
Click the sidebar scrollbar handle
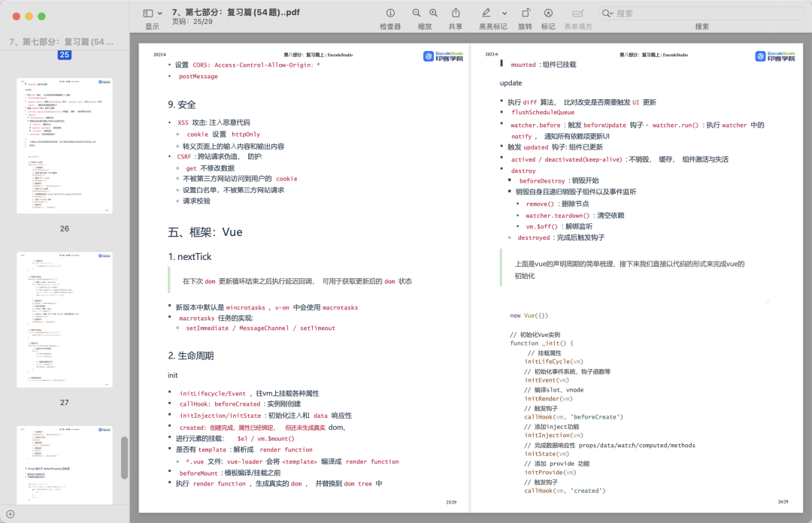pyautogui.click(x=124, y=458)
